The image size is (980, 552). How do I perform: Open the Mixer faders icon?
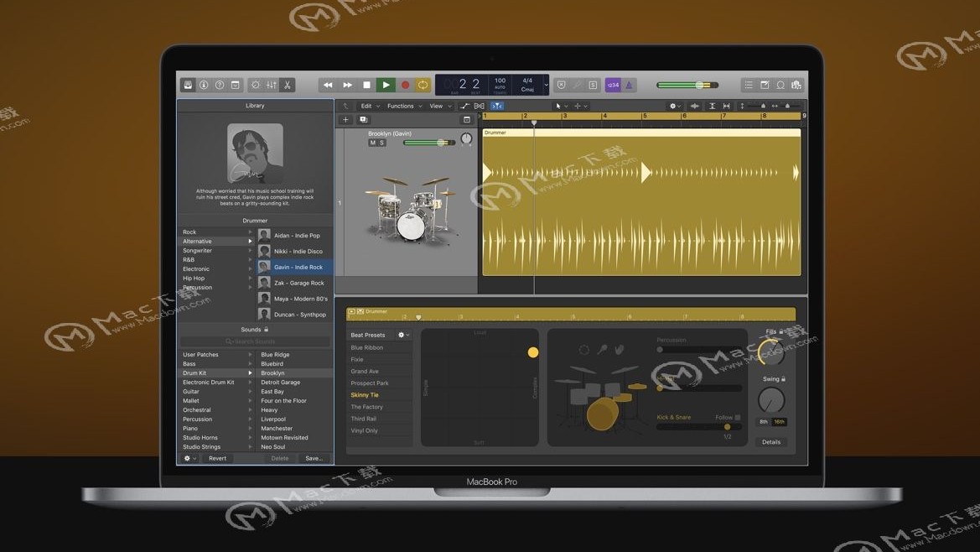(272, 85)
